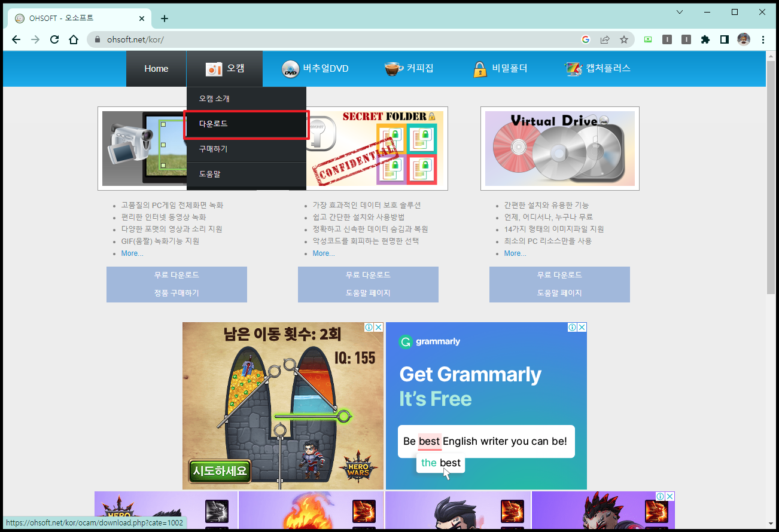The width and height of the screenshot is (779, 532).
Task: Open ad info icon on Grammarly ad
Action: tap(573, 328)
